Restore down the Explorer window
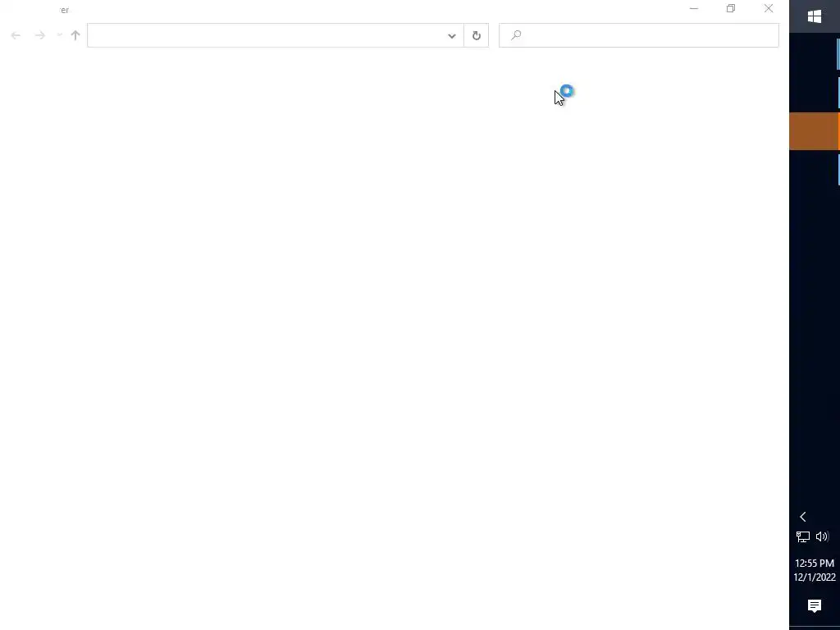Viewport: 840px width, 630px height. [x=731, y=8]
